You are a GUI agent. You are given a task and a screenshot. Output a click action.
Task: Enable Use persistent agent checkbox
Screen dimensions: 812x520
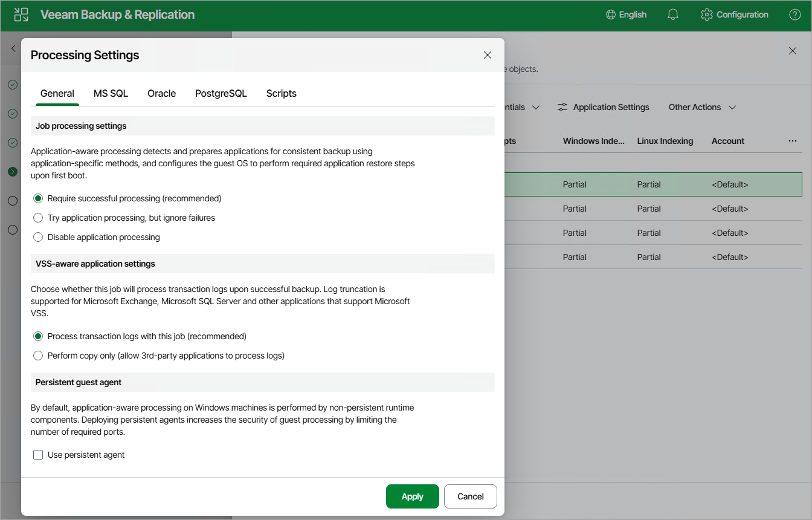click(38, 455)
